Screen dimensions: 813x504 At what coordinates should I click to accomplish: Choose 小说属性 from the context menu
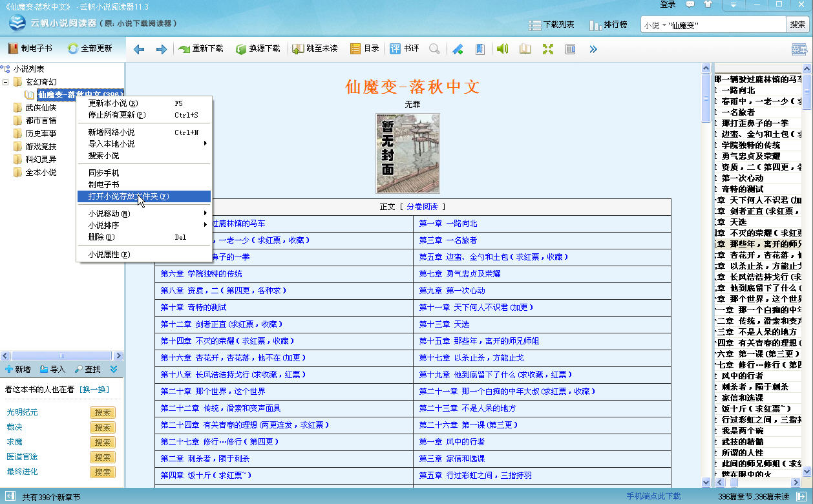109,255
